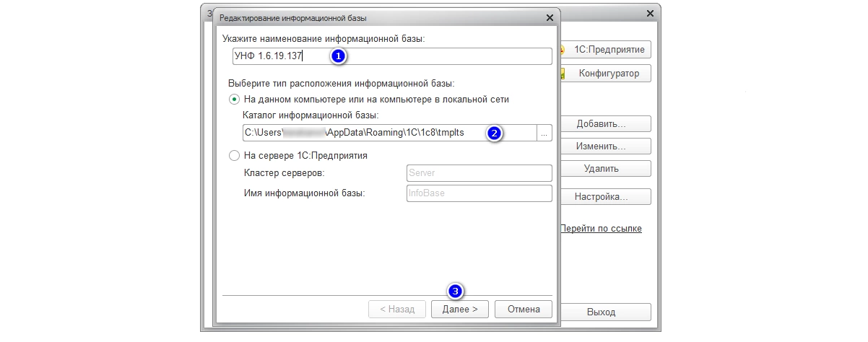Click the 1С:Предприятие button icon

coord(562,50)
